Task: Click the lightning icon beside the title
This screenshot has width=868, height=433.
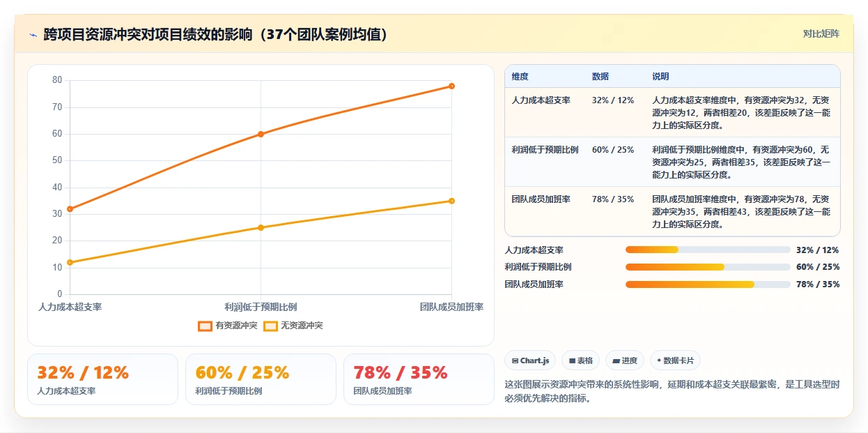Action: pos(33,34)
